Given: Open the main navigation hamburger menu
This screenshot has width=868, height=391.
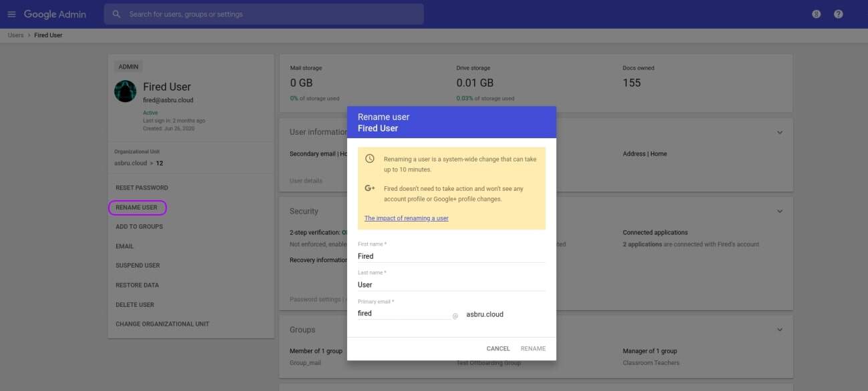Looking at the screenshot, I should [11, 13].
